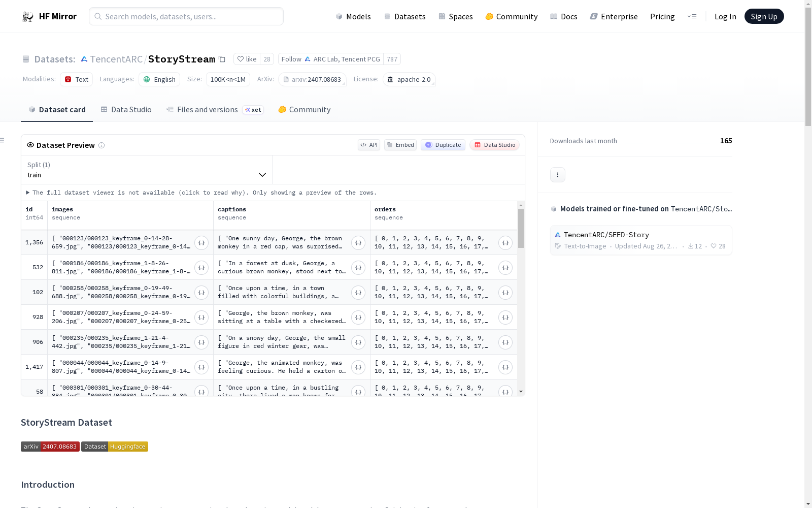The height and width of the screenshot is (508, 812).
Task: Click the arXiv 2407.08683 badge
Action: coord(50,447)
